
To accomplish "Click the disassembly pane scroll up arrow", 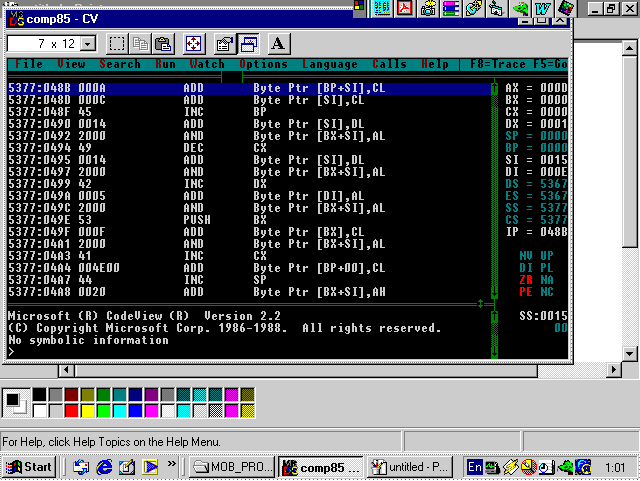I will click(494, 88).
